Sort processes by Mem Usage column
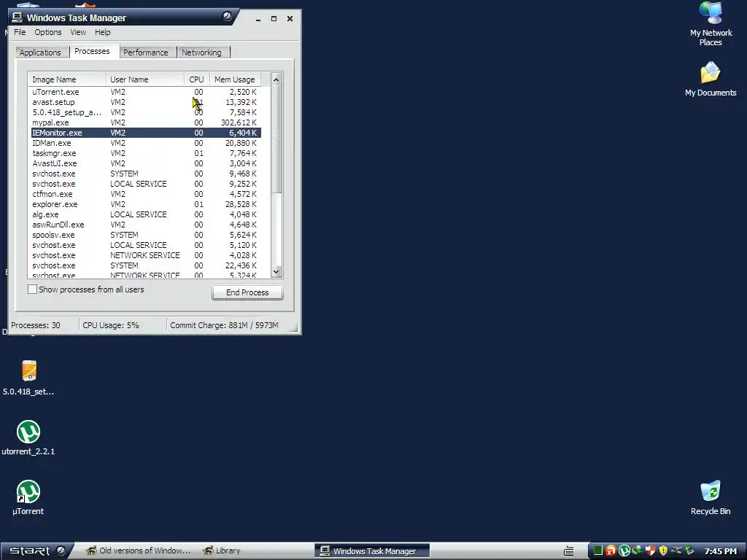 pos(235,79)
